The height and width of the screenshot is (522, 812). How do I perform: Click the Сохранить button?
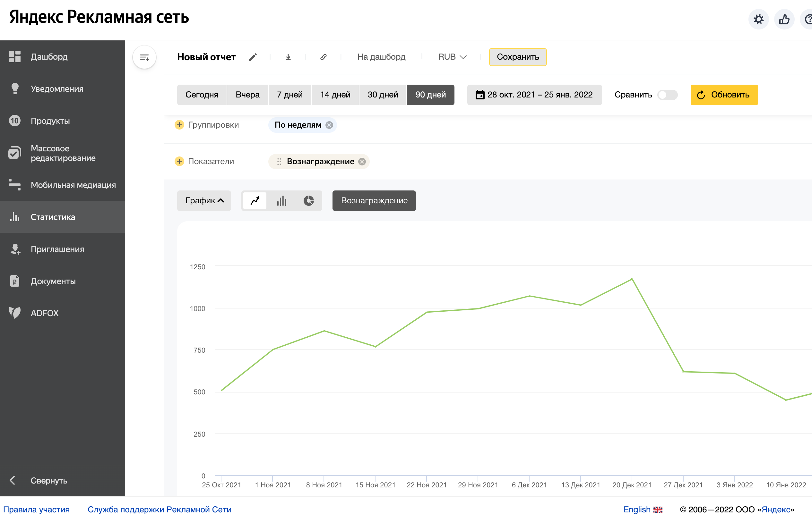[518, 57]
